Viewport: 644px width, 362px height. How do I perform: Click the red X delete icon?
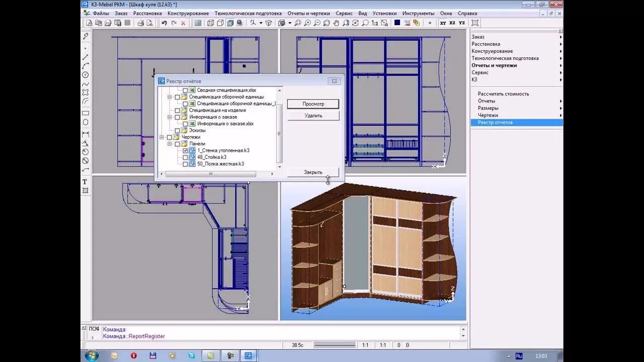point(183,23)
